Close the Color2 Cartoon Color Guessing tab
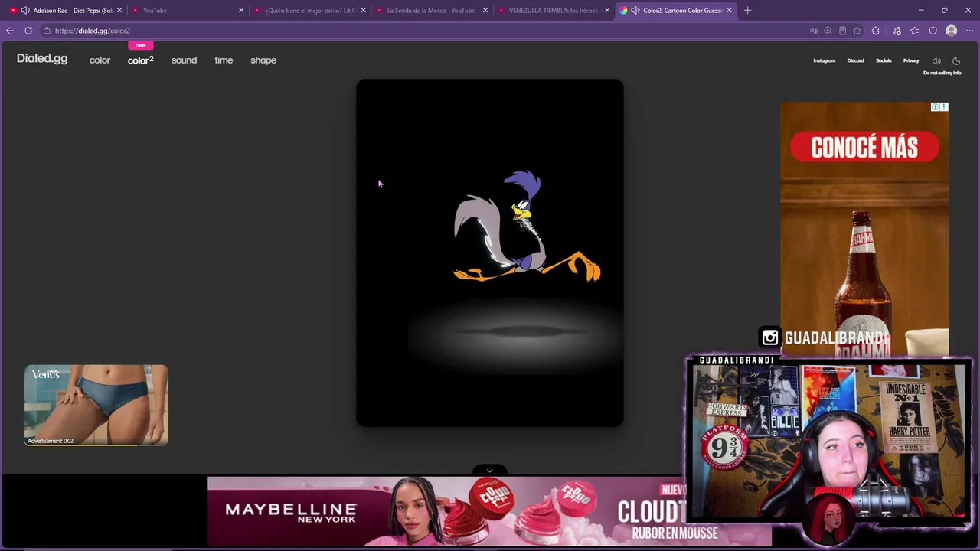Image resolution: width=980 pixels, height=551 pixels. tap(729, 10)
